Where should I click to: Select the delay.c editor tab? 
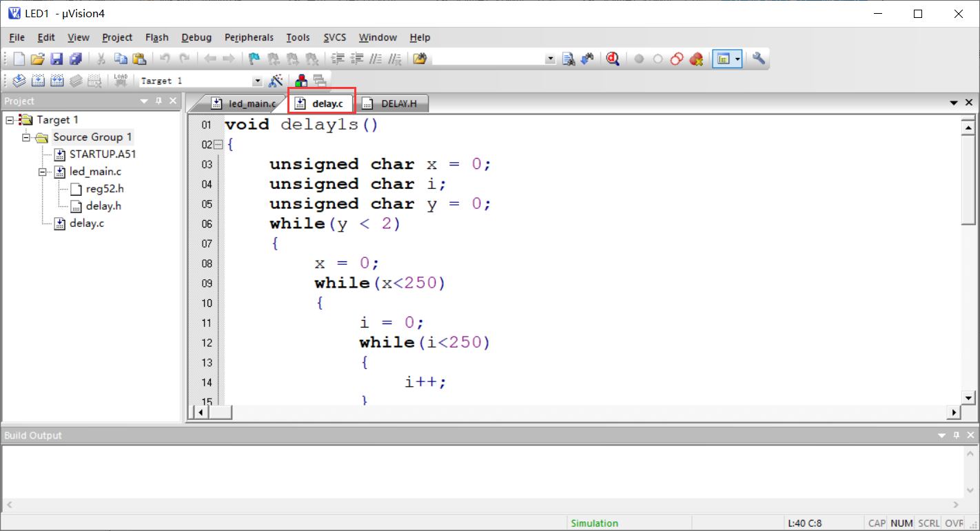click(321, 103)
